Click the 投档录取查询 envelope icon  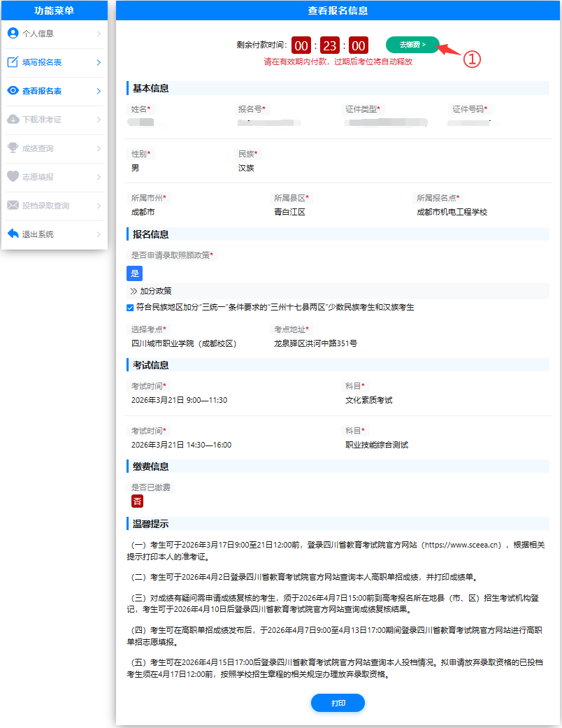(13, 206)
